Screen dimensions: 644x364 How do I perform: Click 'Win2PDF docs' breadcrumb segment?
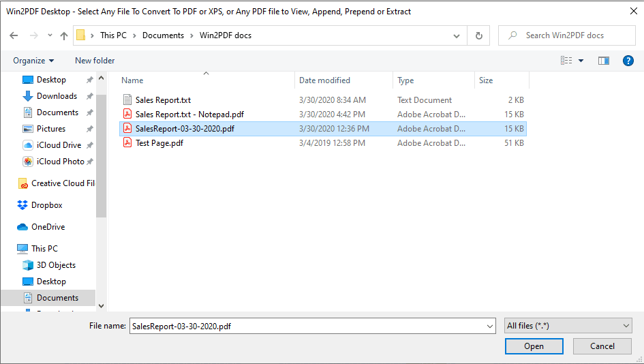[x=226, y=35]
